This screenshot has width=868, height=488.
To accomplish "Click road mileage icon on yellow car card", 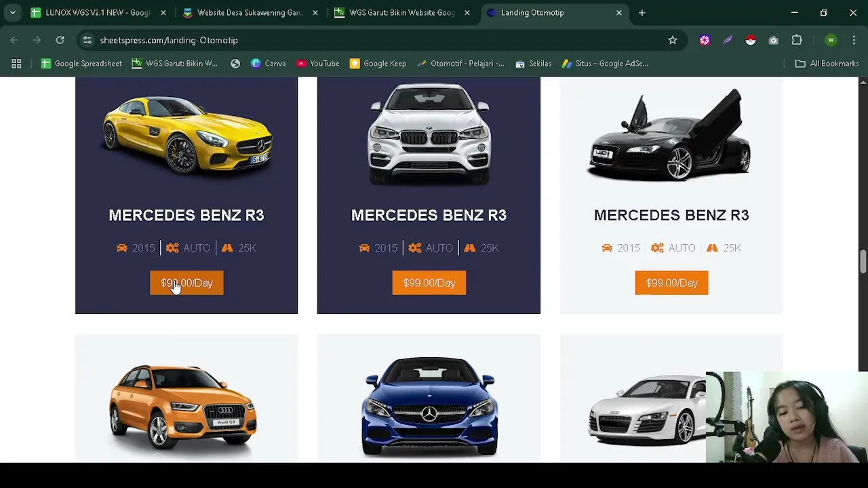I will [x=227, y=248].
